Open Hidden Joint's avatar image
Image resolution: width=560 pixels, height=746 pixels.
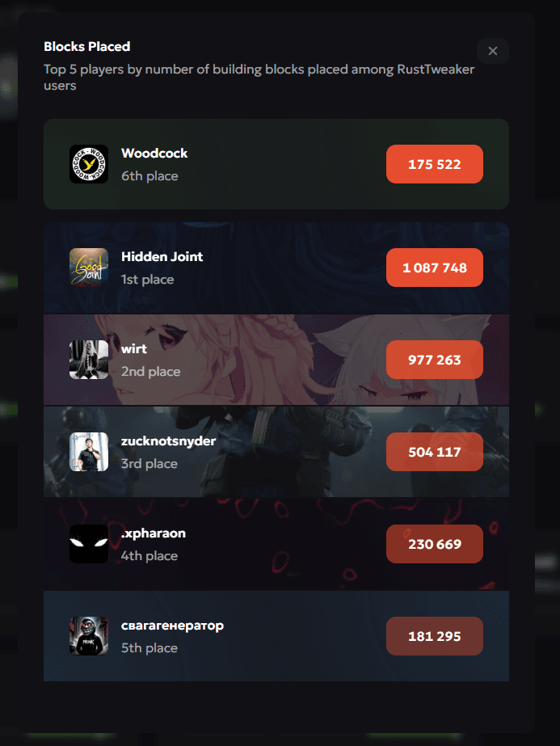89,268
